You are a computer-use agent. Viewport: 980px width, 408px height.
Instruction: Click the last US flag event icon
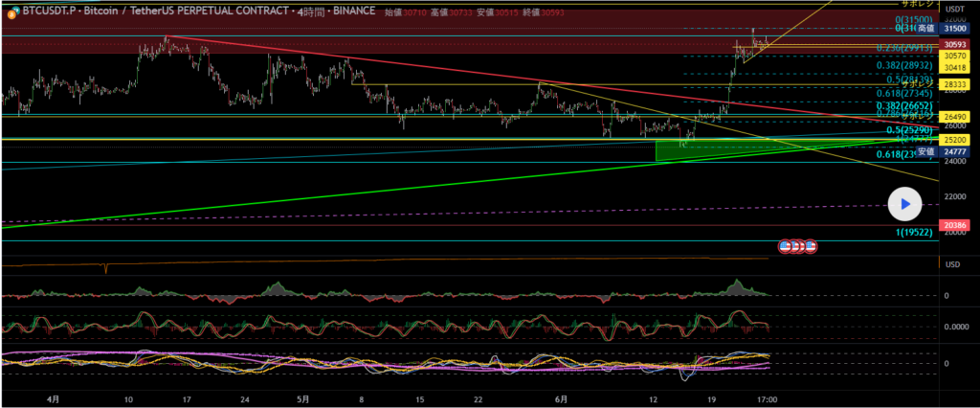(x=811, y=246)
